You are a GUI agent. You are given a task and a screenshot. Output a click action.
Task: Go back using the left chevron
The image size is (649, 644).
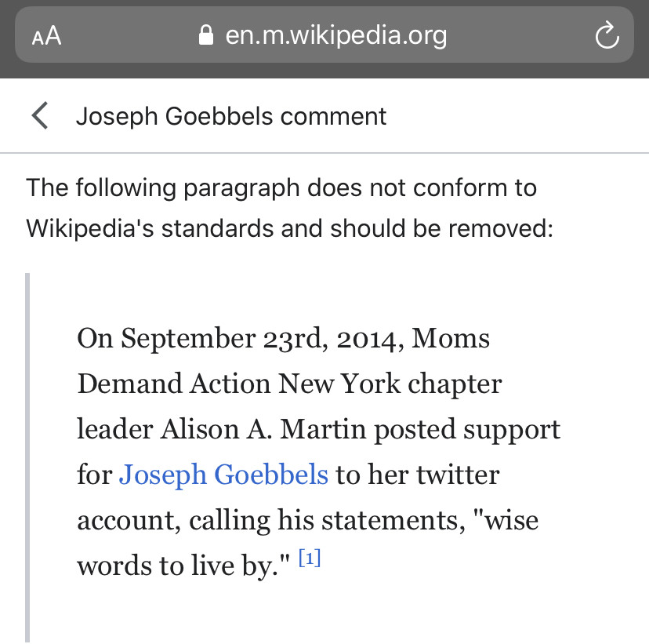(x=40, y=115)
